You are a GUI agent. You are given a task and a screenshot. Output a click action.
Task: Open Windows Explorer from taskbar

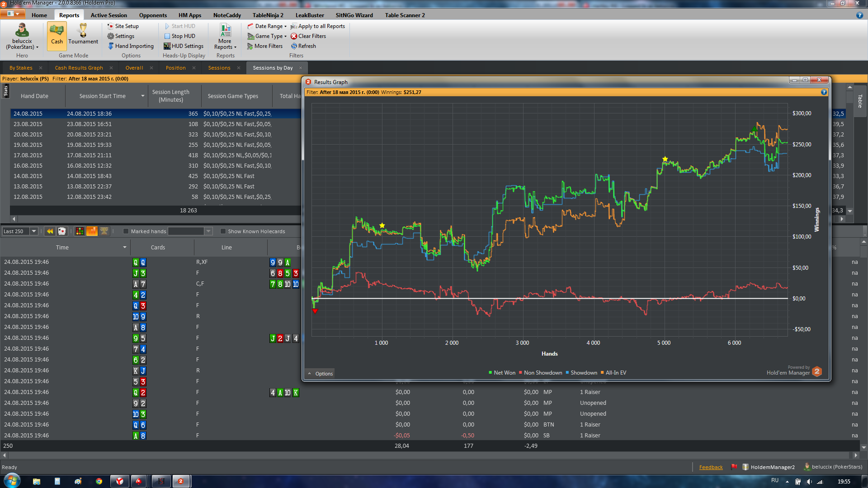tap(37, 481)
